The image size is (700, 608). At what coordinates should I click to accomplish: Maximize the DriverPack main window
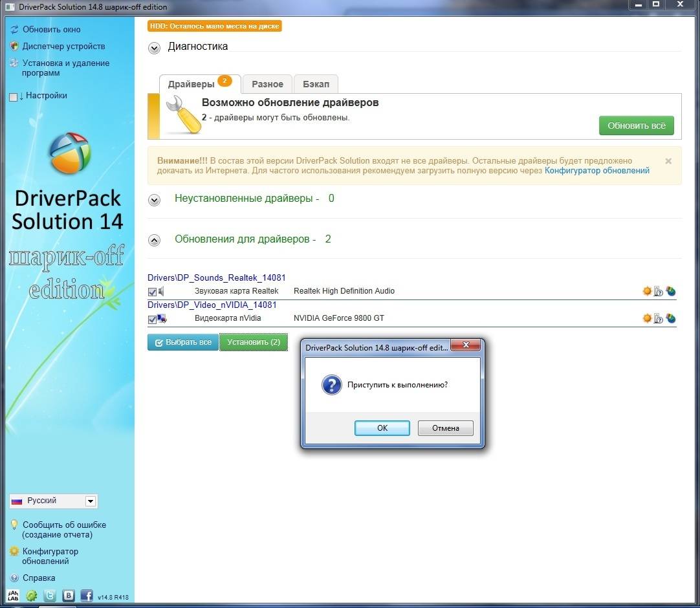(656, 4)
